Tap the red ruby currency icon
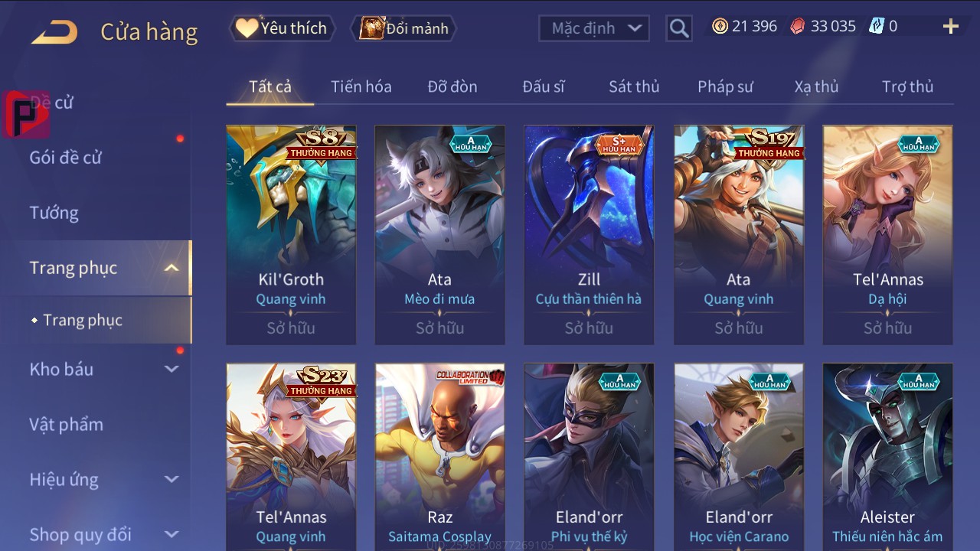 point(798,26)
